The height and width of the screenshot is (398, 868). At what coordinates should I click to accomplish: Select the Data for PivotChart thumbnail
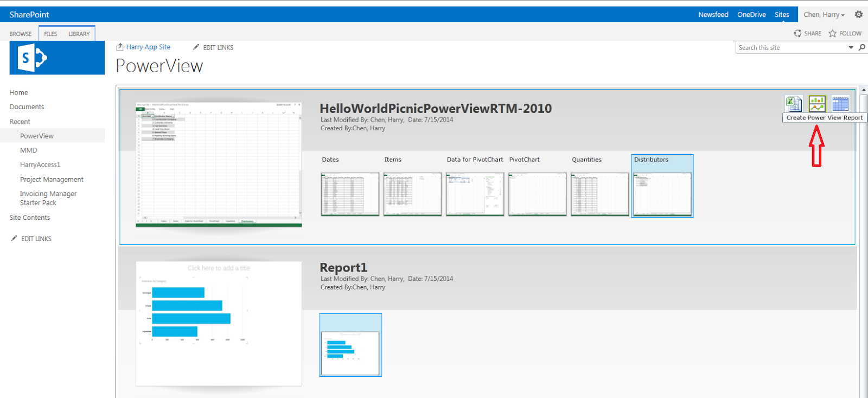(x=475, y=194)
